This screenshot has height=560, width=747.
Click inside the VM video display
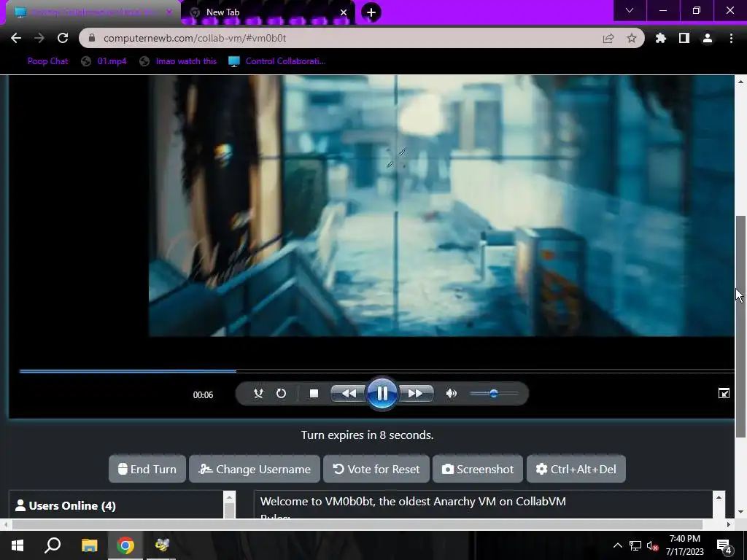click(371, 246)
